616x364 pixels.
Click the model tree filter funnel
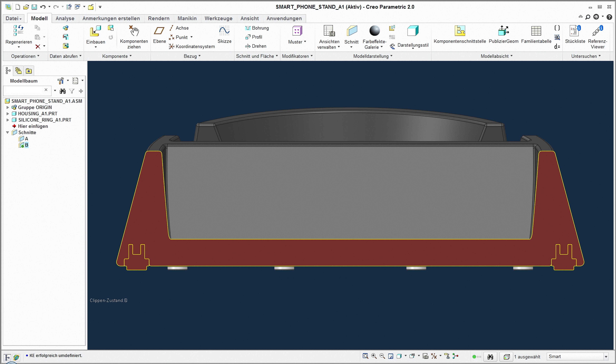(72, 91)
